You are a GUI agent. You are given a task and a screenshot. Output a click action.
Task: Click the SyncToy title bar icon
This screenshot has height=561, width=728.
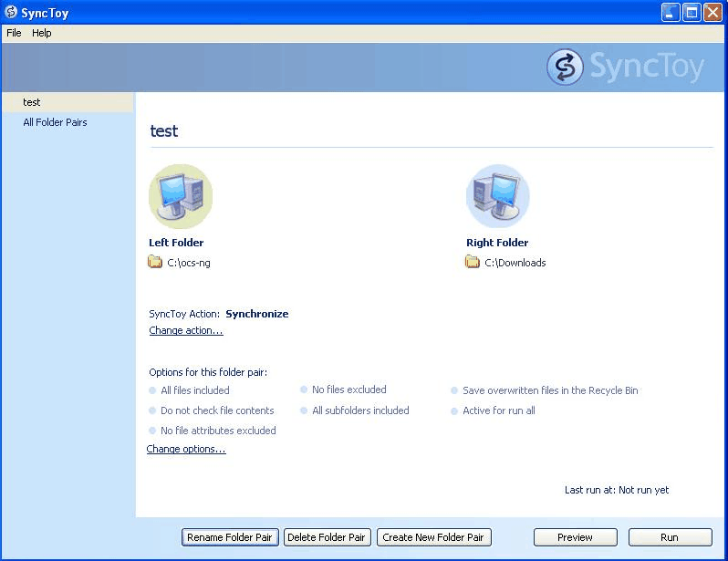click(x=11, y=12)
